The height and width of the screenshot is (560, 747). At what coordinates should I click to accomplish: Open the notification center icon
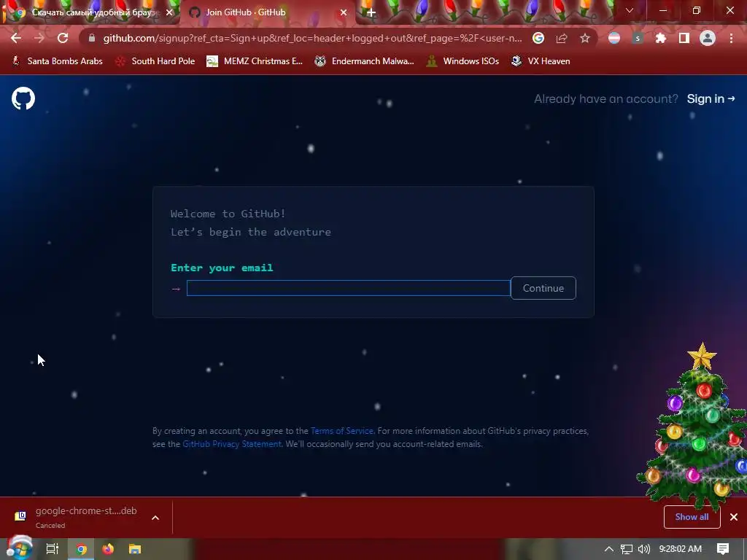point(723,549)
